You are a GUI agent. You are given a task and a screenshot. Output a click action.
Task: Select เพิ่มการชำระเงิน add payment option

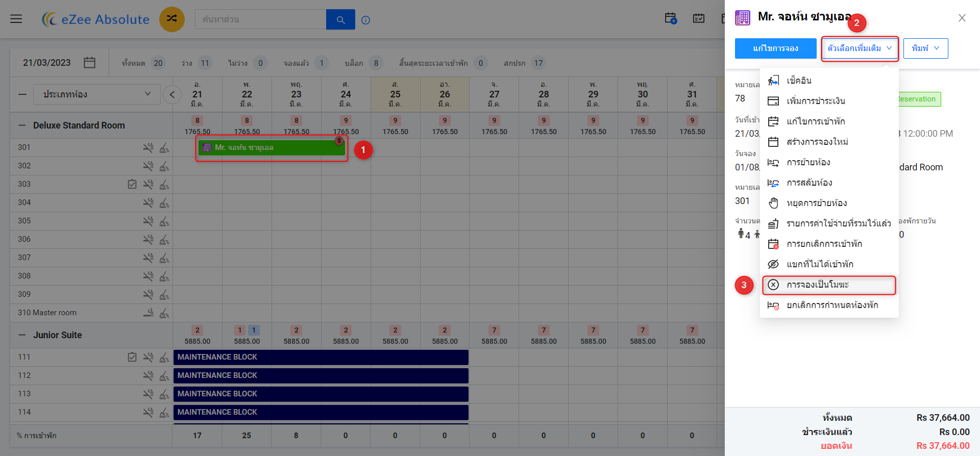tap(829, 101)
